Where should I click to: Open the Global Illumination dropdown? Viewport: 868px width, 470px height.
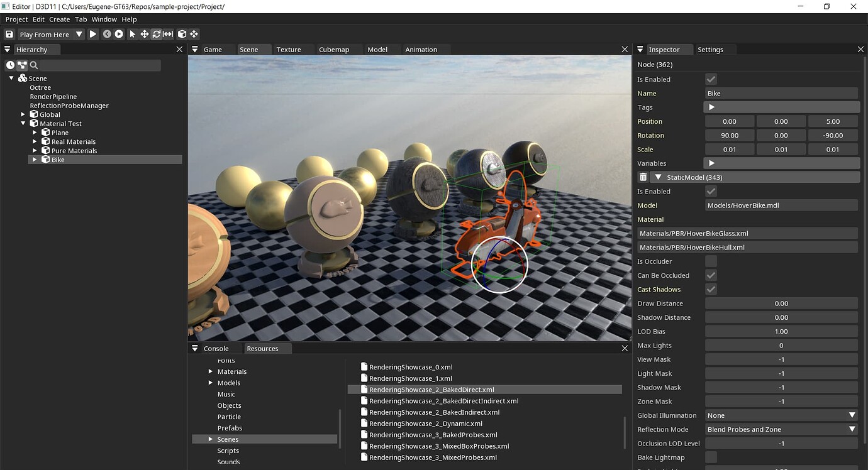pyautogui.click(x=781, y=415)
